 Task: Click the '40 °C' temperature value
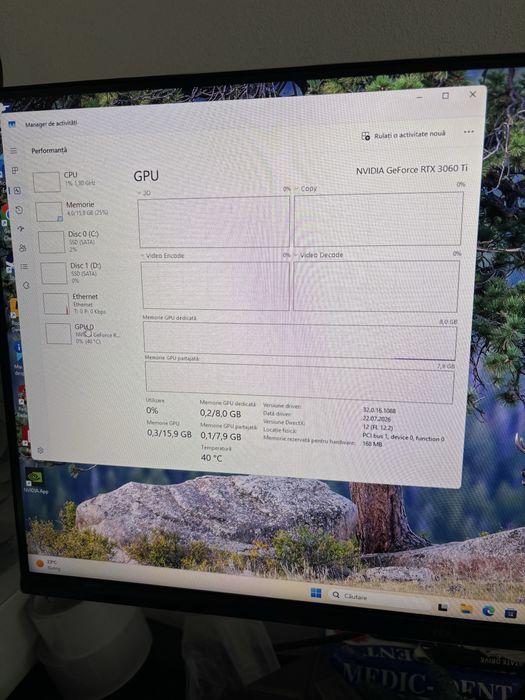211,458
